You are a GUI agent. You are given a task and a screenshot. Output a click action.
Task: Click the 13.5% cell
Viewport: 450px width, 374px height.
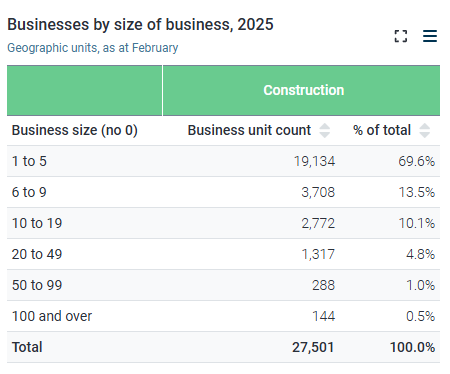coord(417,192)
